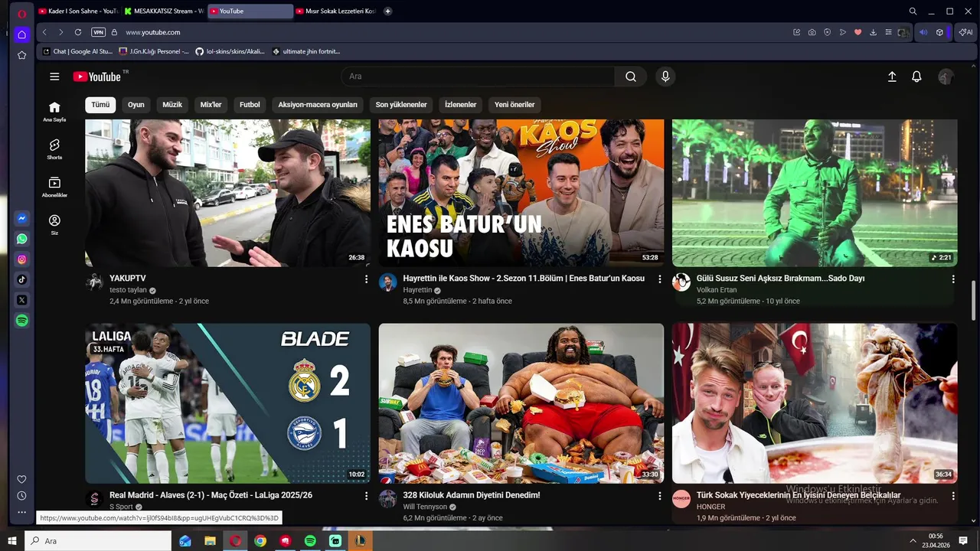Open WhatsApp in the Opera sidebar
This screenshot has height=551, width=980.
(21, 239)
